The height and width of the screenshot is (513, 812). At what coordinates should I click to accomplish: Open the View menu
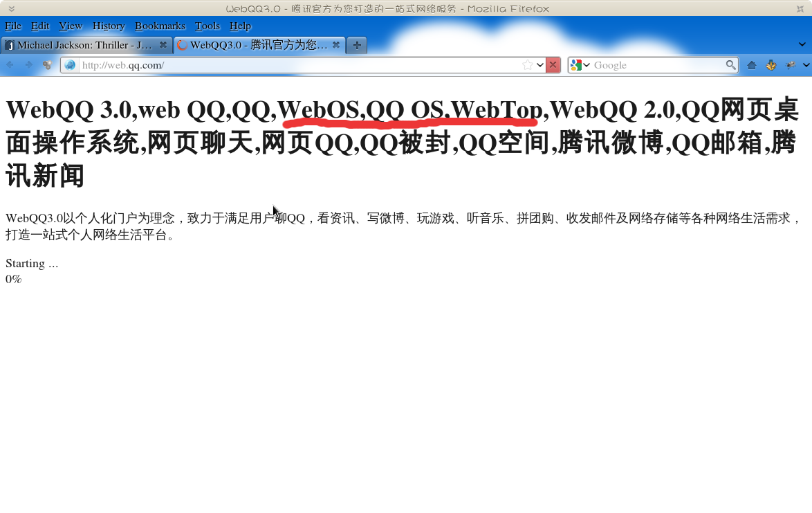pos(71,26)
